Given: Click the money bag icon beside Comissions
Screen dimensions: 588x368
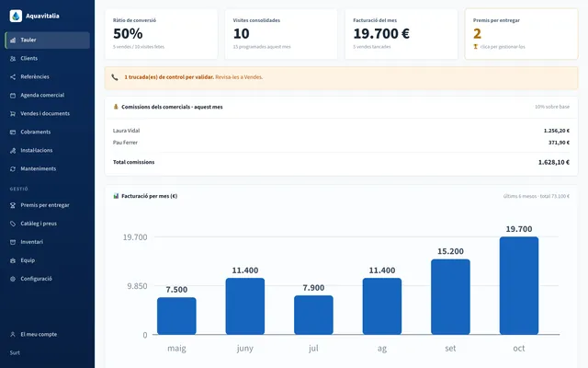Looking at the screenshot, I should click(116, 107).
